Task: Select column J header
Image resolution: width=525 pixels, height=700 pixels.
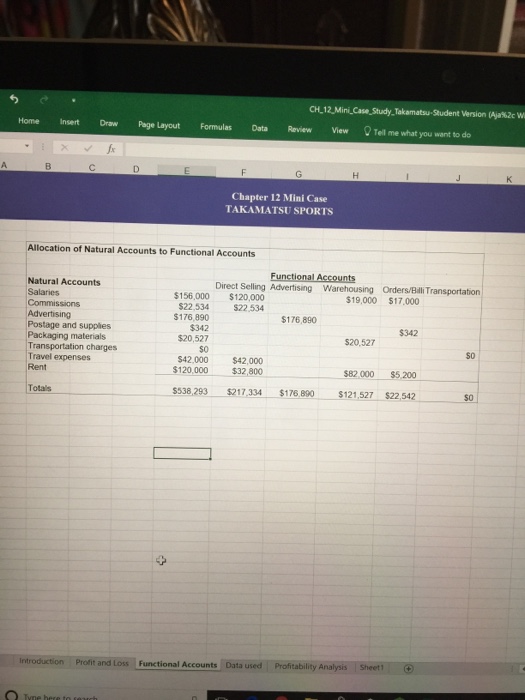Action: pos(458,178)
